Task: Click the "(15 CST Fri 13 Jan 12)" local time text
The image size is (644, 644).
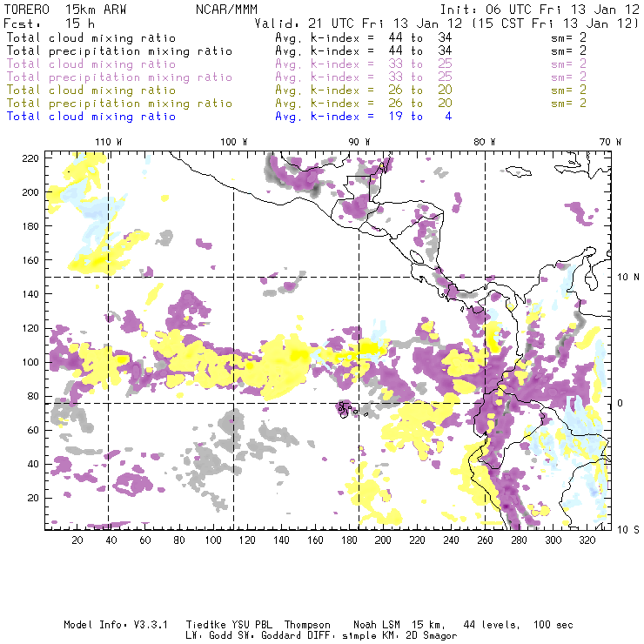Action: [x=555, y=23]
